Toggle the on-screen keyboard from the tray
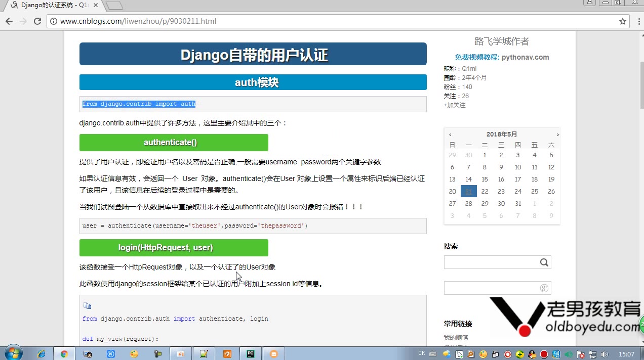Viewport: 644px width, 360px height. pos(433,354)
